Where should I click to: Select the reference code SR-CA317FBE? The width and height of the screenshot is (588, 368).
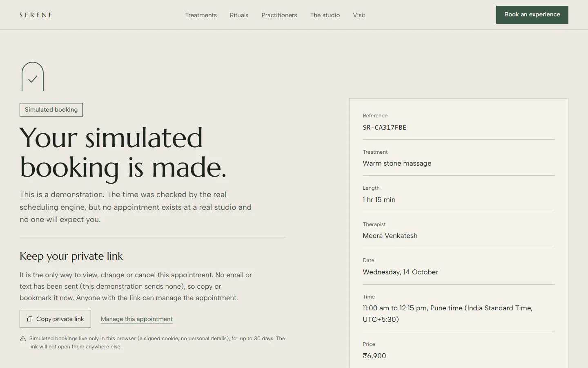click(x=385, y=128)
